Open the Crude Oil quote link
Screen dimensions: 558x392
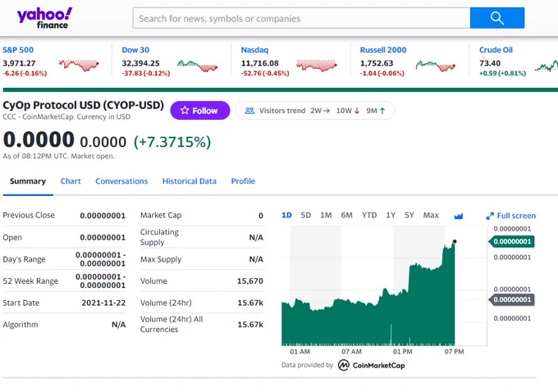point(496,50)
